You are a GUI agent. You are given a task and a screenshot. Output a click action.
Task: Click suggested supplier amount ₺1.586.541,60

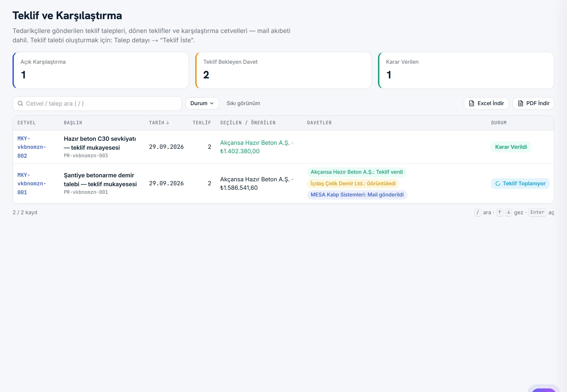[239, 188]
